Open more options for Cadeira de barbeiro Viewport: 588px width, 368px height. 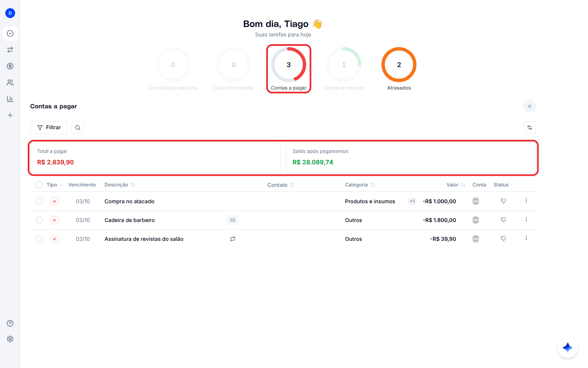(x=526, y=219)
